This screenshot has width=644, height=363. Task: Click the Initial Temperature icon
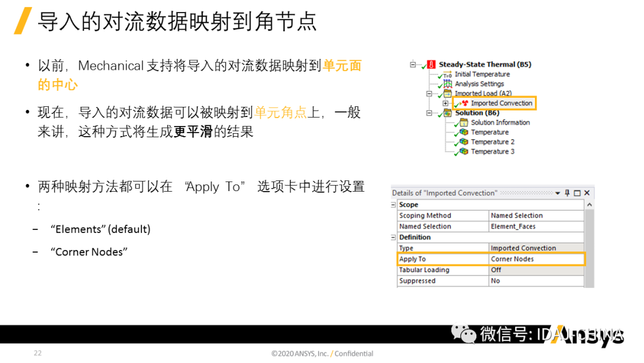point(447,75)
